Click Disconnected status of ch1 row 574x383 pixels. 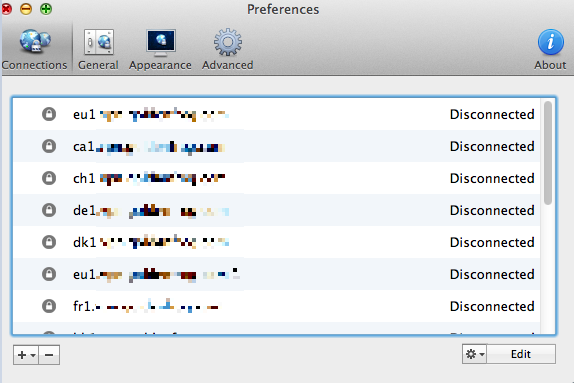[x=492, y=178]
